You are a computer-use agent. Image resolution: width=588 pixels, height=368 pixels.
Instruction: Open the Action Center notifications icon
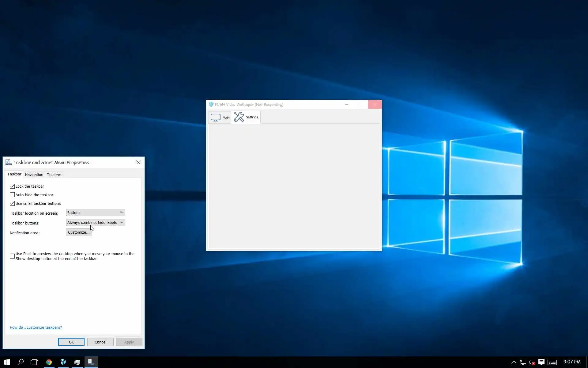[541, 362]
